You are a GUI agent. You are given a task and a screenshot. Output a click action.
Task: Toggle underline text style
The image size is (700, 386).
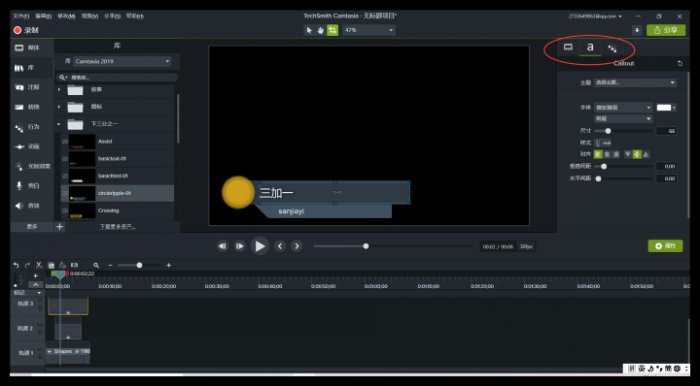pos(598,143)
